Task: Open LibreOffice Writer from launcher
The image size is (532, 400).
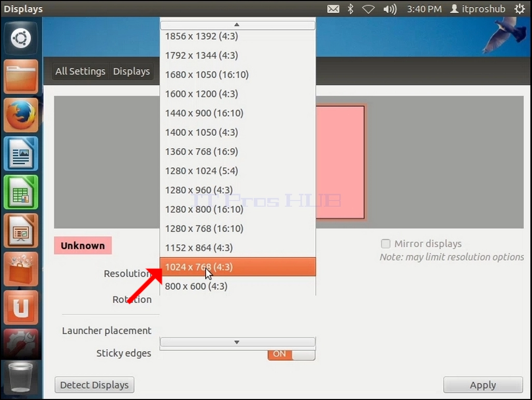Action: [x=21, y=153]
